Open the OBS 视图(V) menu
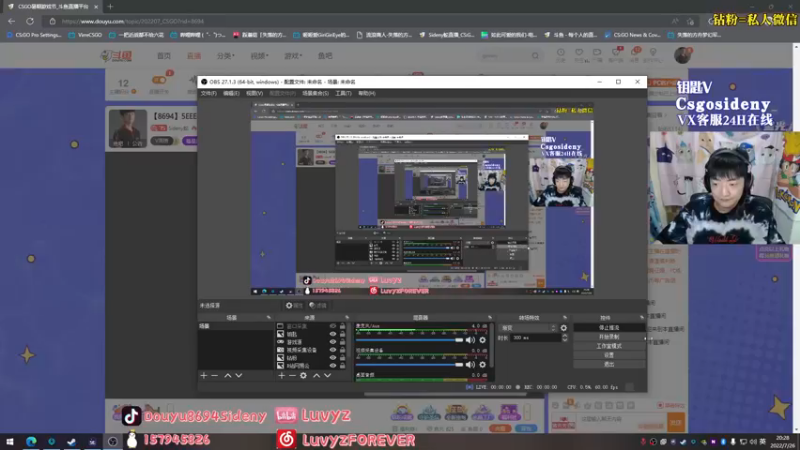Viewport: 800px width, 450px height. click(254, 93)
